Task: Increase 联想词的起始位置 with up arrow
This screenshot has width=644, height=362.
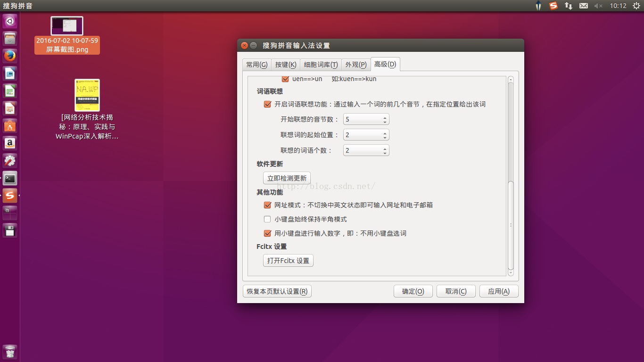Action: [385, 133]
